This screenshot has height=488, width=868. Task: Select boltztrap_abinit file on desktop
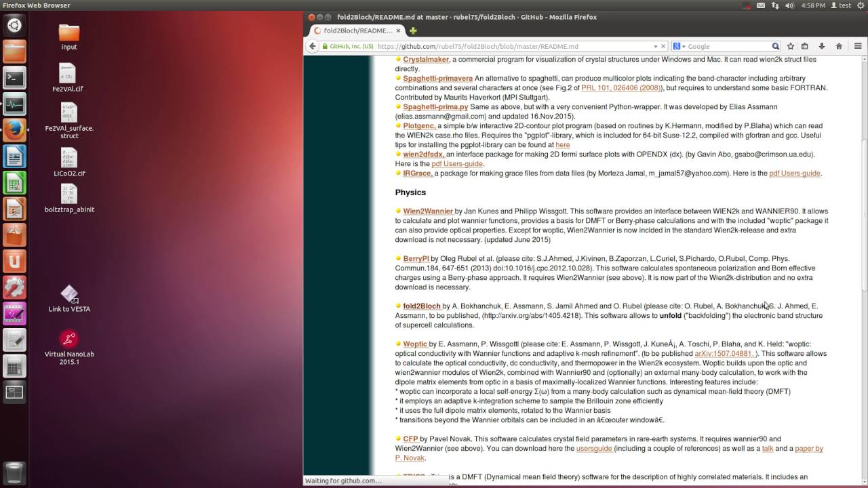[x=69, y=199]
